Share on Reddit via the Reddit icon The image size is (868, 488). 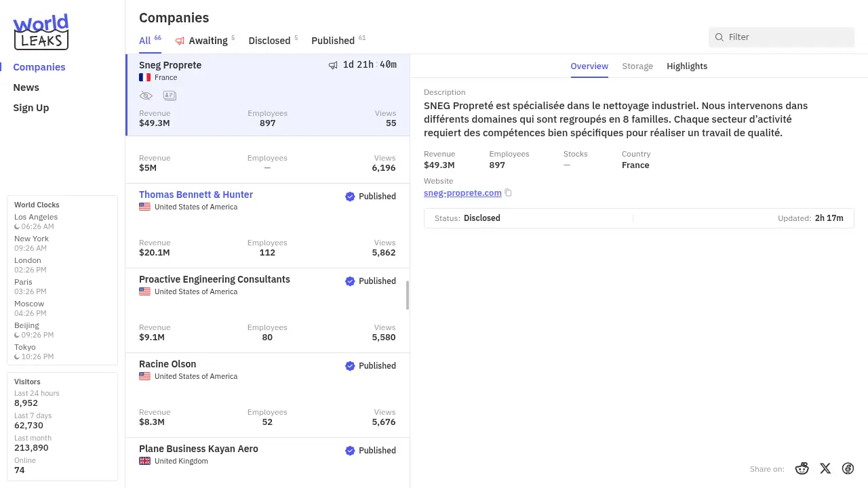802,468
